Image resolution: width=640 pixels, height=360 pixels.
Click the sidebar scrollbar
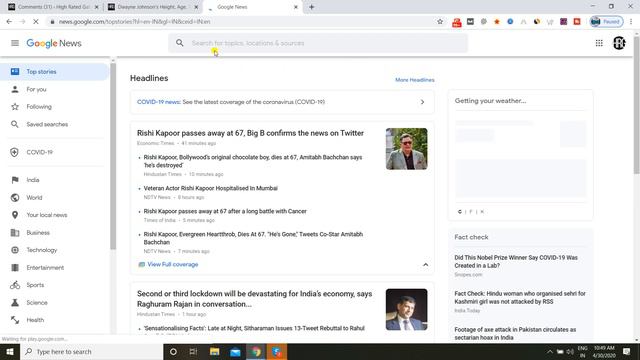pyautogui.click(x=113, y=155)
